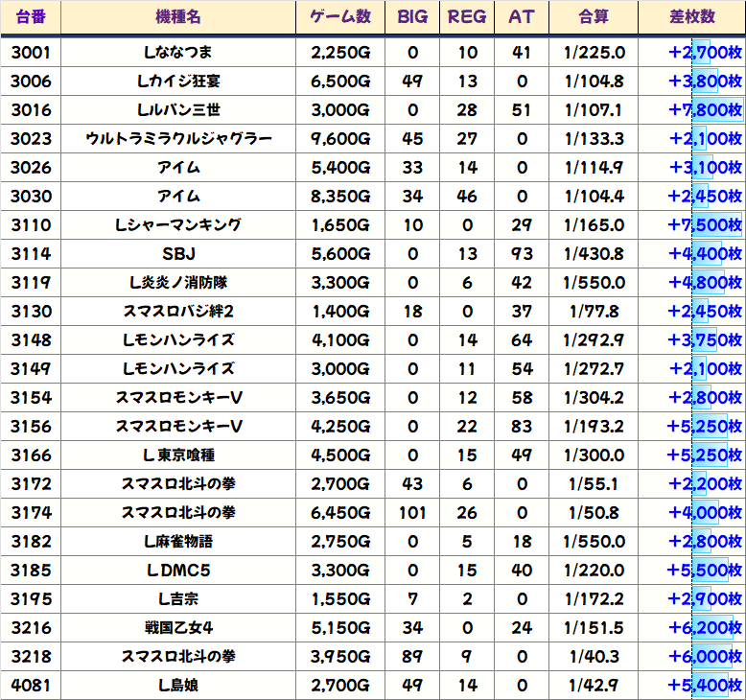Click machine number 3174
This screenshot has height=700, width=746.
tap(31, 513)
